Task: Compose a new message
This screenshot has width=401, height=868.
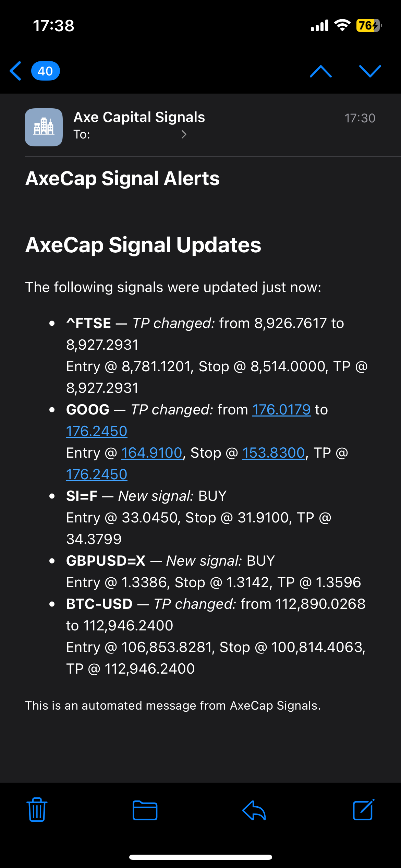Action: pyautogui.click(x=363, y=810)
